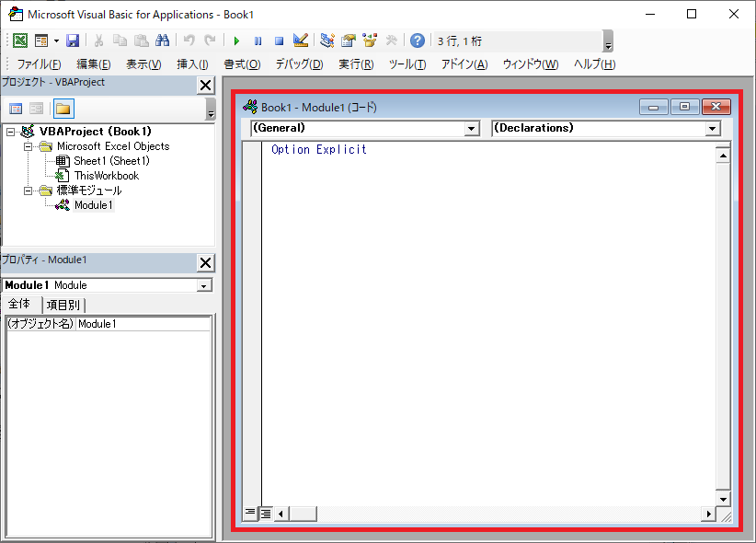The image size is (756, 543).
Task: Open dropdown arrow beside Insert UserForm
Action: pos(56,40)
